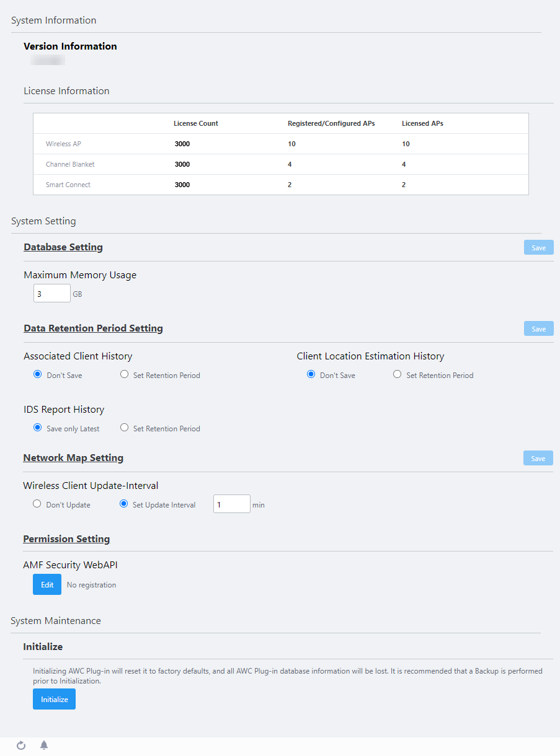Choose Set Retention Period for IDS Report History
Viewport: 560px width, 756px height.
tap(125, 428)
